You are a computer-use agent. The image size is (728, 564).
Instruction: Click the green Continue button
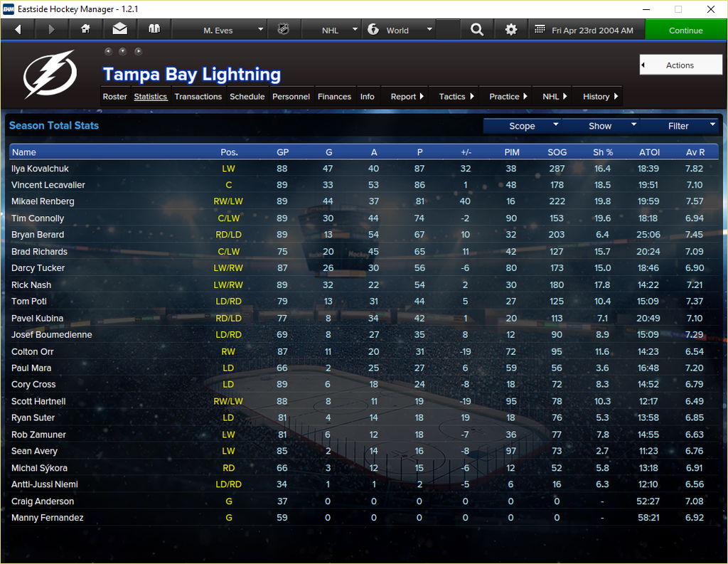[686, 30]
